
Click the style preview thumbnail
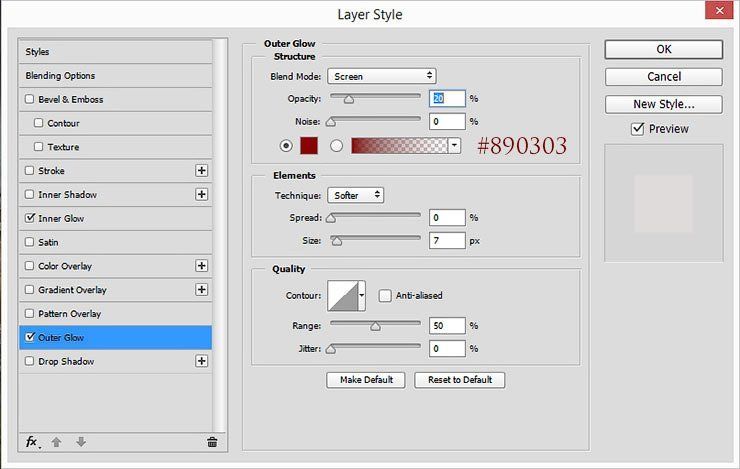pos(664,203)
